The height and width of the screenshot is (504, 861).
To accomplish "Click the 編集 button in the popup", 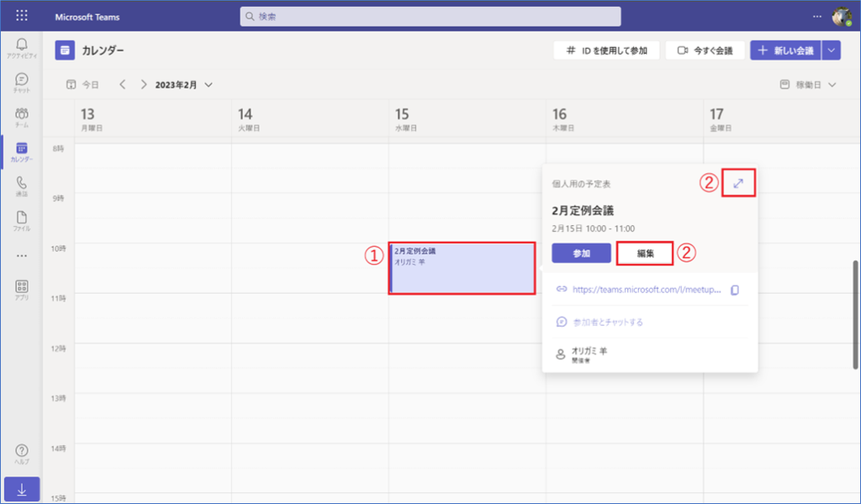I will click(x=645, y=253).
